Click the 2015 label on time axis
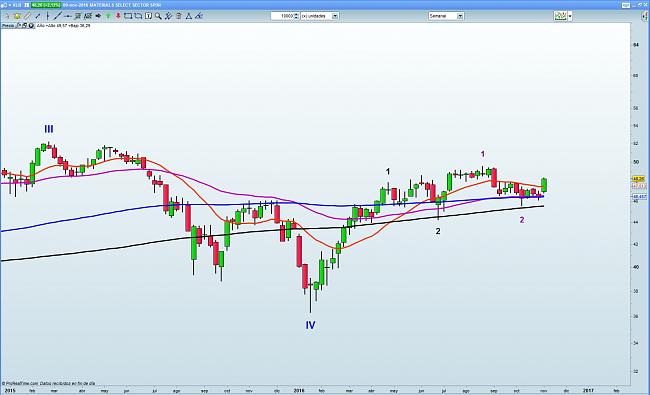 [10, 390]
